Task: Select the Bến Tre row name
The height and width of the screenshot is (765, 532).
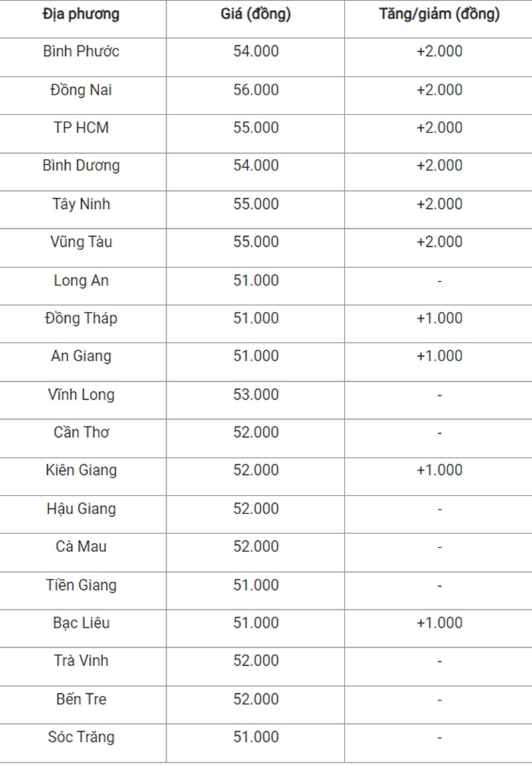Action: [x=81, y=699]
